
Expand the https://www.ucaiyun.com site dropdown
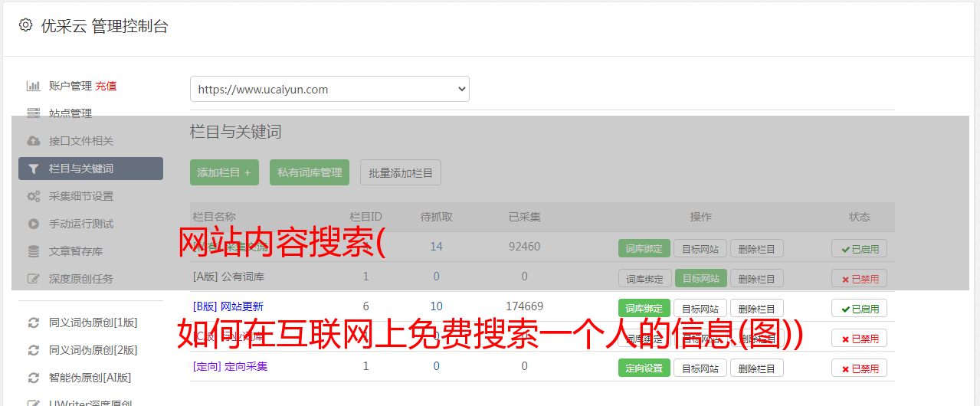coord(329,89)
